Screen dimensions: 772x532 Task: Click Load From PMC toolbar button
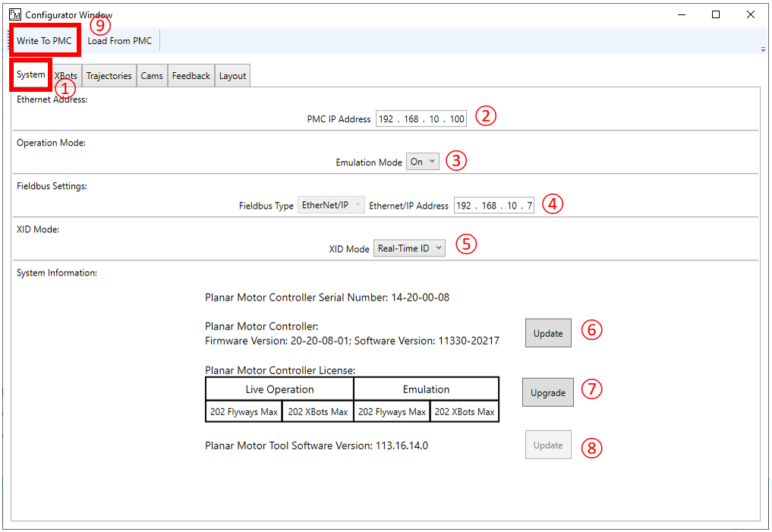[x=119, y=41]
